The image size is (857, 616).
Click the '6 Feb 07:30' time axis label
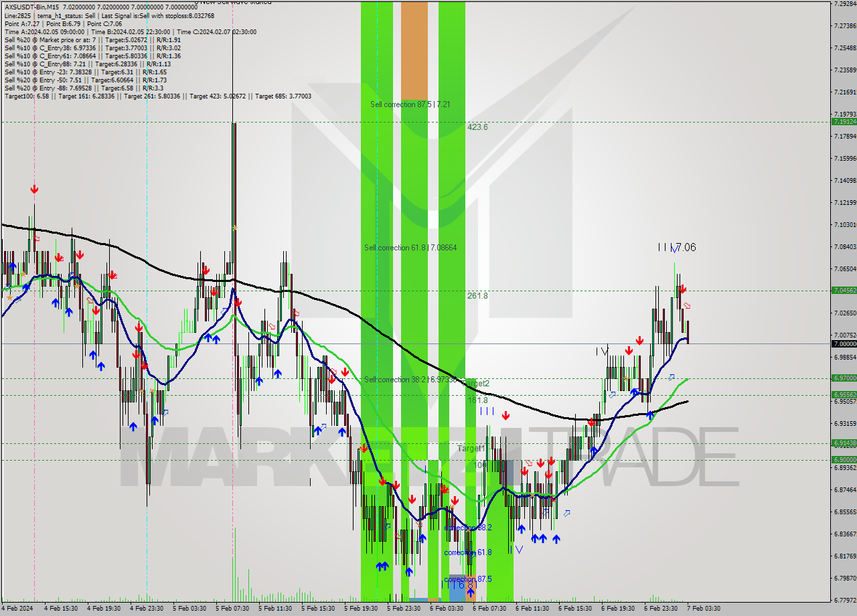(x=489, y=609)
